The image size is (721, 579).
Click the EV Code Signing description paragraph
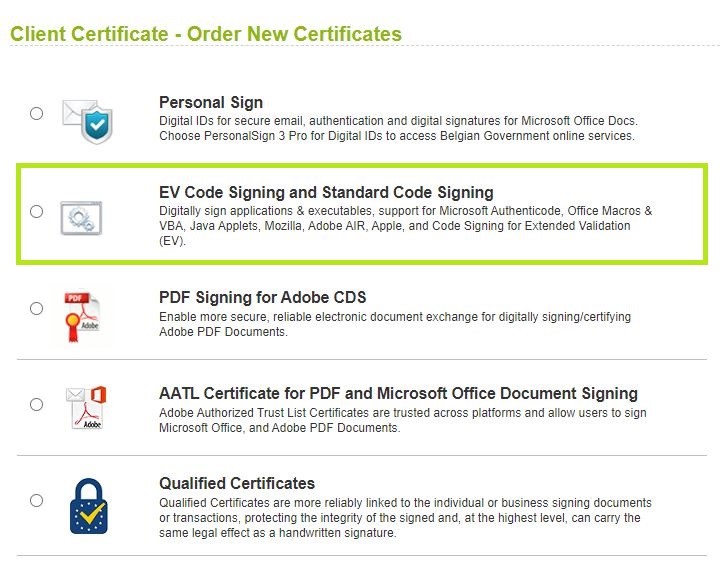(x=406, y=226)
